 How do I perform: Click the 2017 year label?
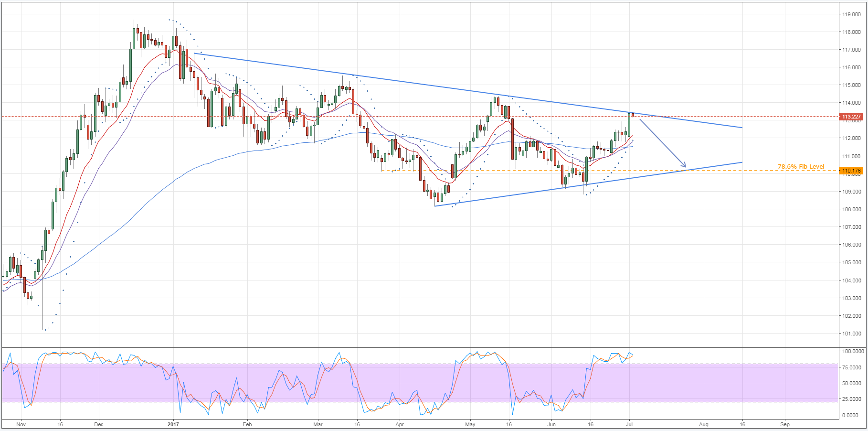173,424
